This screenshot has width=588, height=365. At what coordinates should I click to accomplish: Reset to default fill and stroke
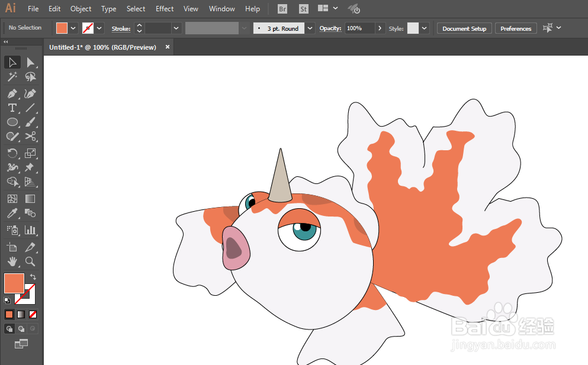coord(7,300)
